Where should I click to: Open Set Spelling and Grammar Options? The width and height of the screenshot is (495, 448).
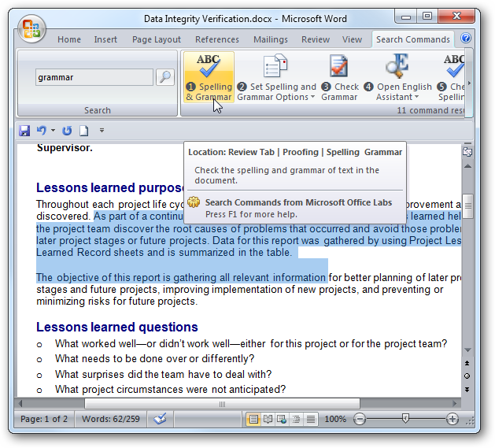click(x=276, y=77)
